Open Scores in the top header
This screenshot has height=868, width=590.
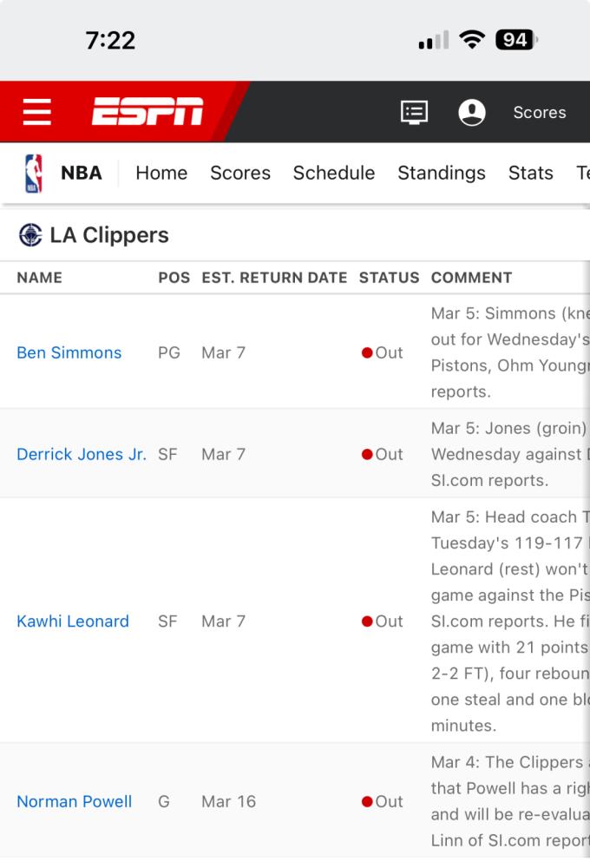(540, 112)
